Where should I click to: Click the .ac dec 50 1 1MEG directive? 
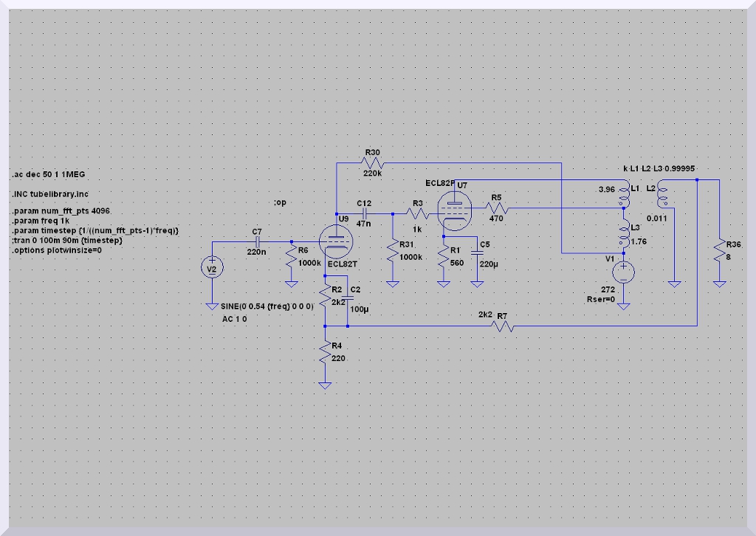click(x=48, y=175)
